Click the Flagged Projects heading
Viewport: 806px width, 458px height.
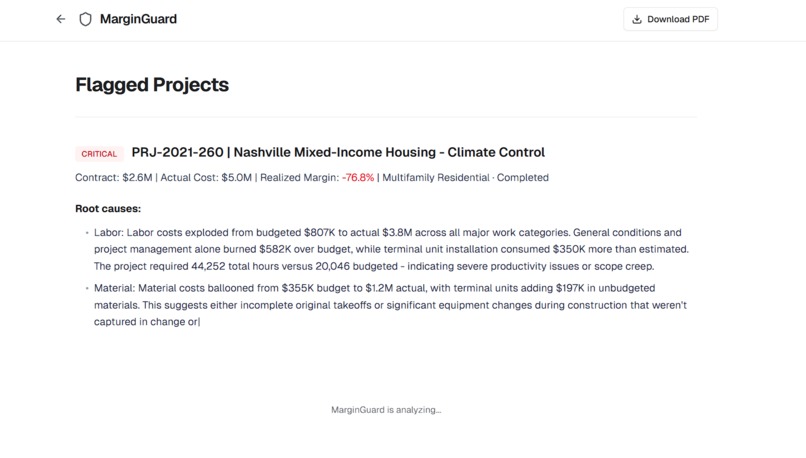[x=152, y=85]
